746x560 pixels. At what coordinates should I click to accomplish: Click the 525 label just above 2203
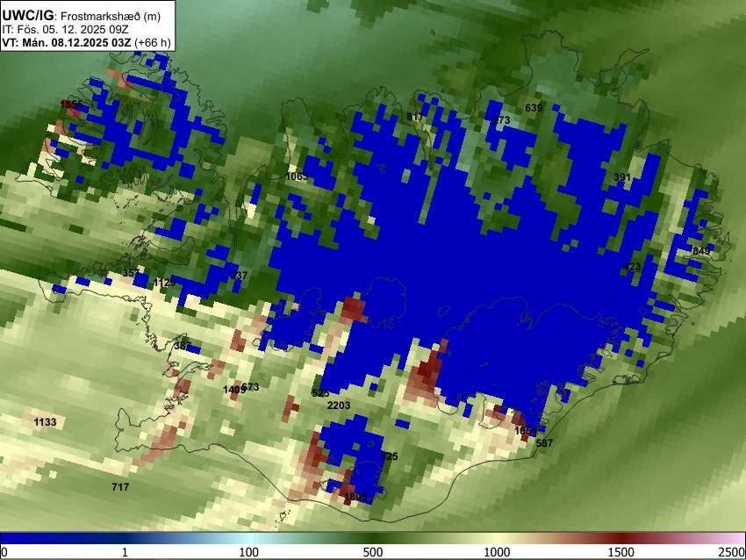(320, 393)
